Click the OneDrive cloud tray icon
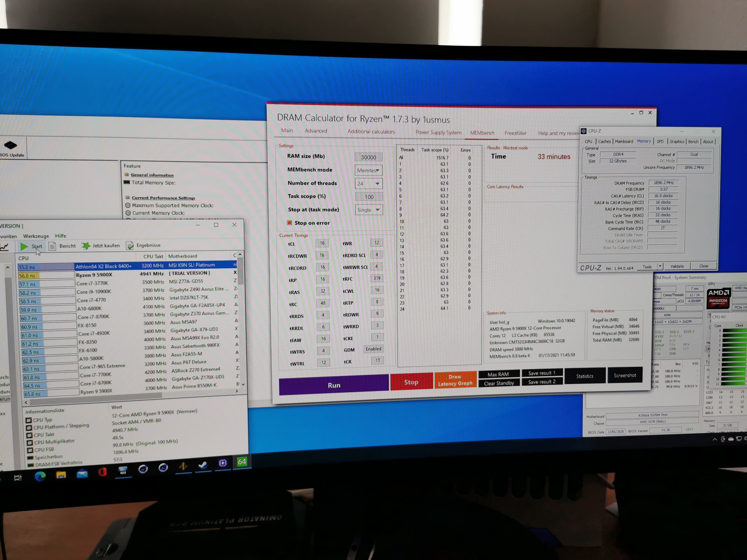 click(x=730, y=439)
